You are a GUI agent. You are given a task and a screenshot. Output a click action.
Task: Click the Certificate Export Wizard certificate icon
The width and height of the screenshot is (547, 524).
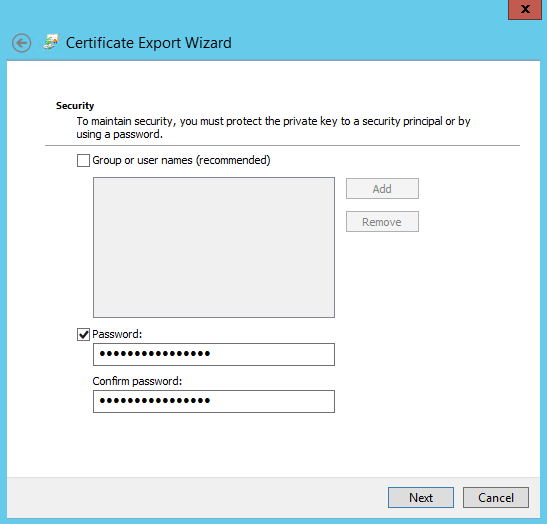[x=51, y=42]
